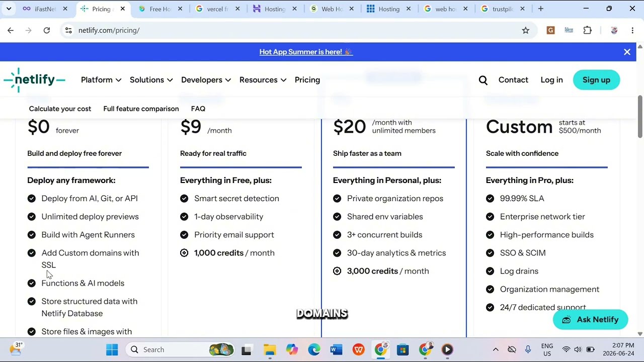The height and width of the screenshot is (362, 644).
Task: Open Copilot from the taskbar
Action: click(x=292, y=349)
